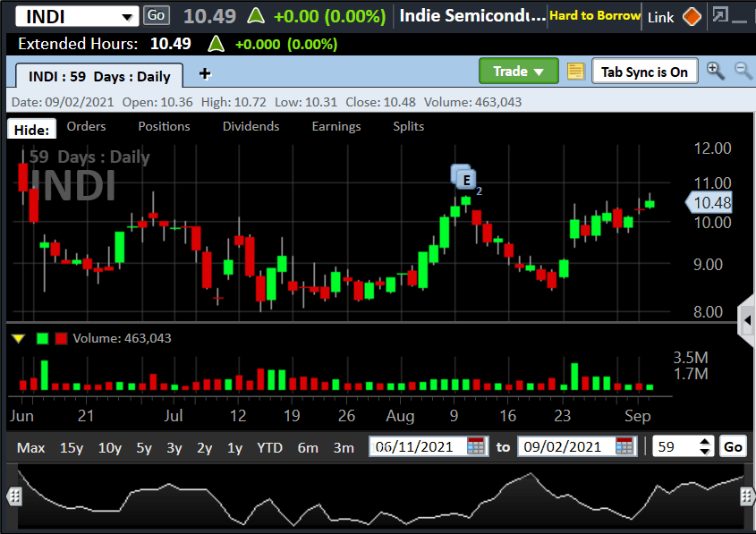Collapse the volume panel via yellow triangle
756x534 pixels.
[19, 338]
